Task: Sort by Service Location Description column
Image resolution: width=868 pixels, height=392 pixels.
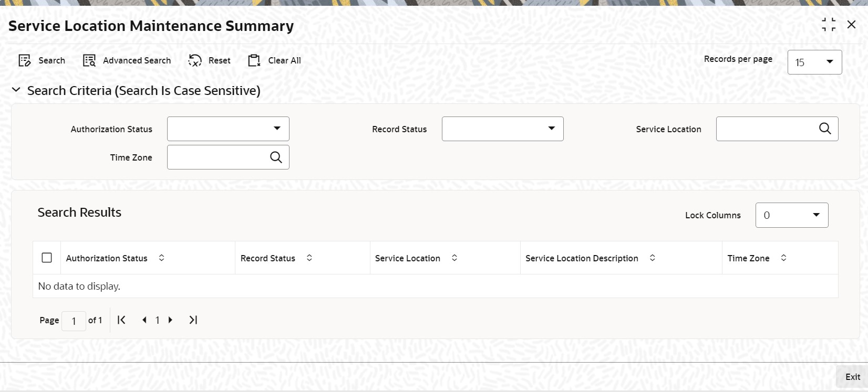Action: (653, 258)
